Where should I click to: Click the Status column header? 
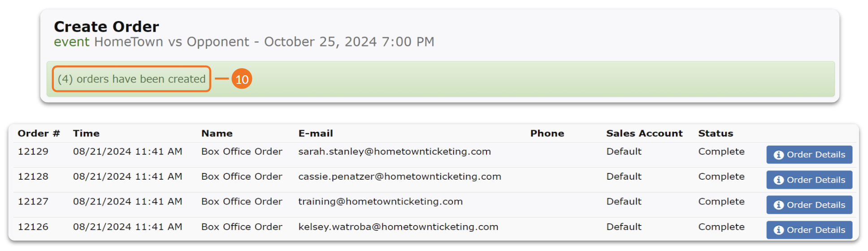tap(716, 133)
